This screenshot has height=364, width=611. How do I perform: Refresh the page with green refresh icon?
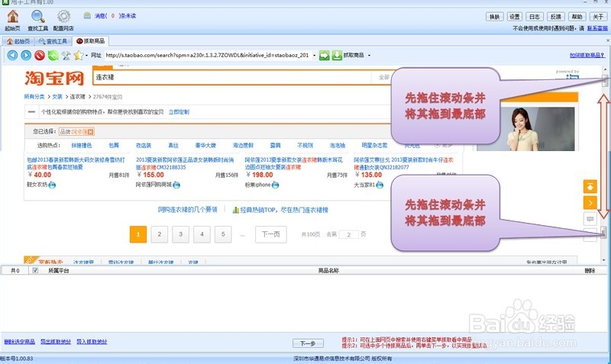coord(53,55)
